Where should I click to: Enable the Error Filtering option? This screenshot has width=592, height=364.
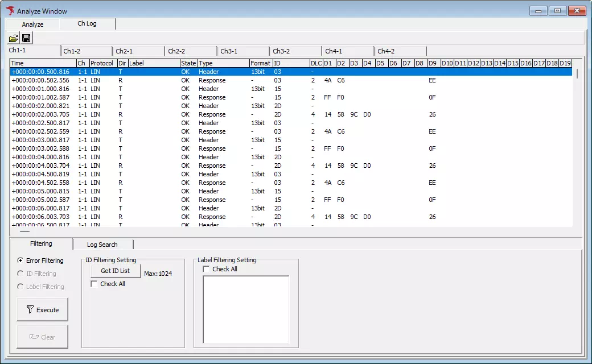19,260
